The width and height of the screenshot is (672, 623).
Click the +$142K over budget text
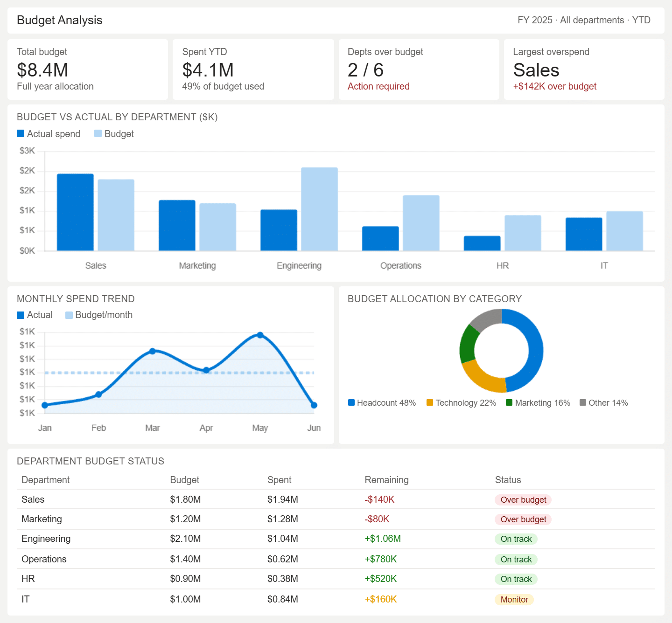coord(555,86)
